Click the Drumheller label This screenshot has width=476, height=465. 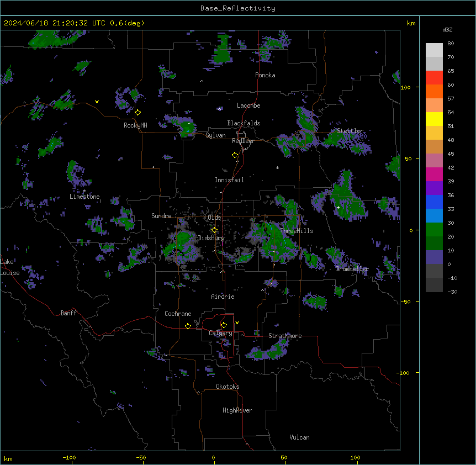pos(352,269)
